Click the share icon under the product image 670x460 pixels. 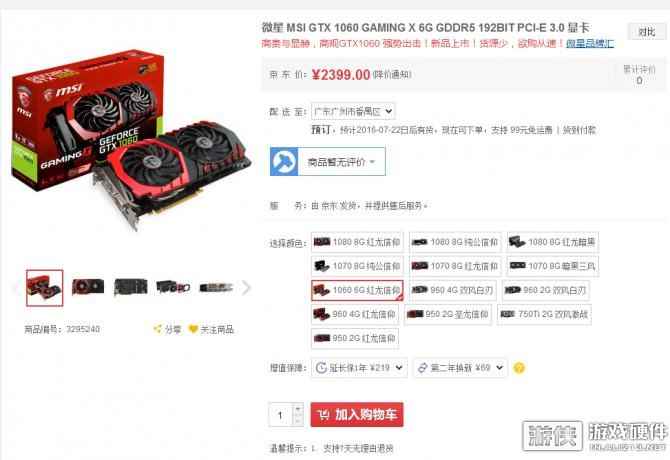tap(158, 329)
